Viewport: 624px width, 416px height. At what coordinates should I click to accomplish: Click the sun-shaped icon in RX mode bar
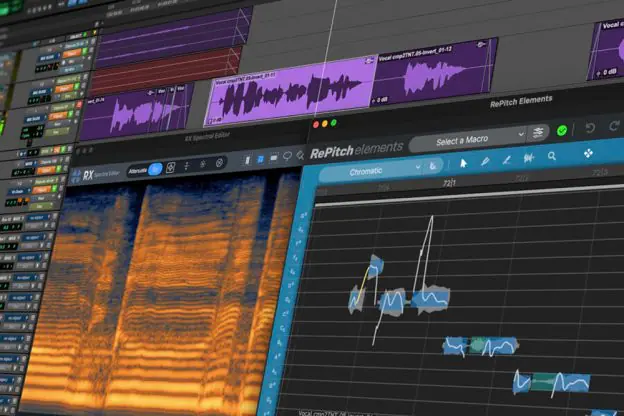[x=203, y=164]
